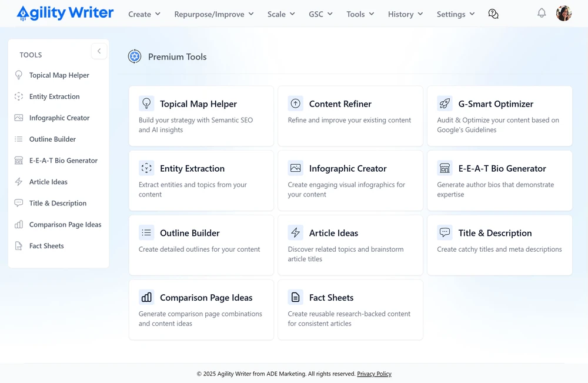This screenshot has height=383, width=588.
Task: Open the Scale menu label
Action: (x=276, y=14)
